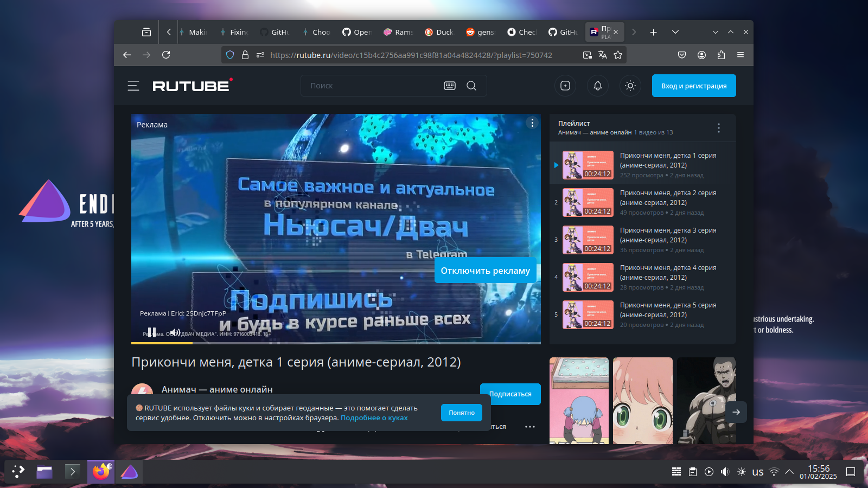Click next arrow on recommendations carousel
Image resolution: width=868 pixels, height=488 pixels.
tap(736, 412)
